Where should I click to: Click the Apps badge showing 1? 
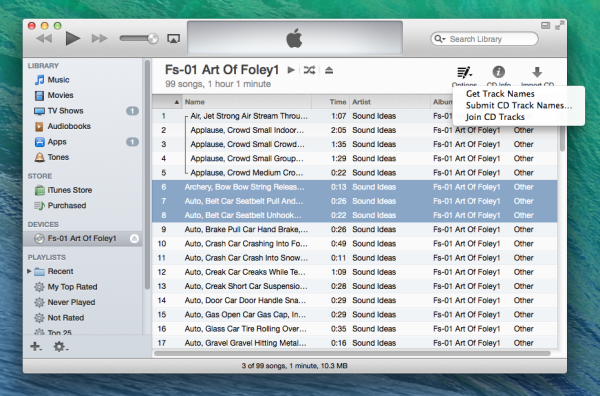132,142
